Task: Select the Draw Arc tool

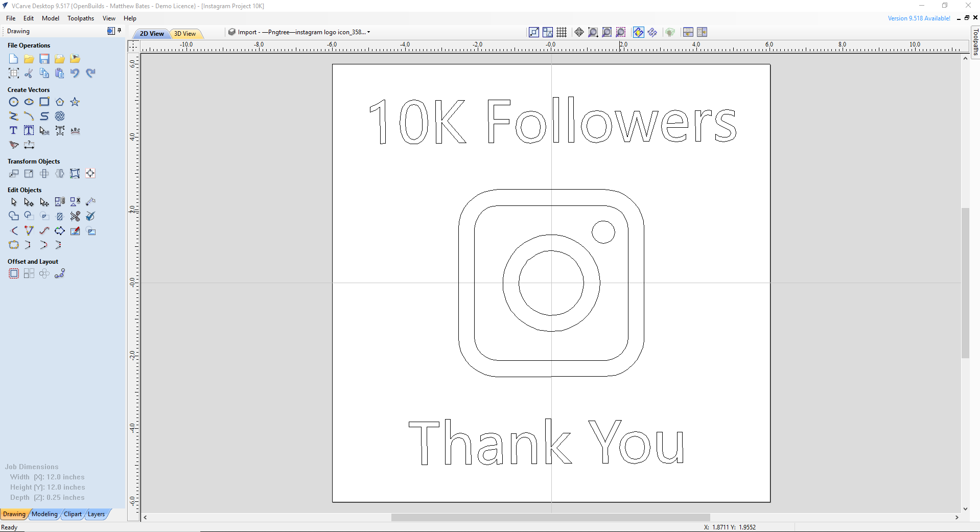Action: 29,116
